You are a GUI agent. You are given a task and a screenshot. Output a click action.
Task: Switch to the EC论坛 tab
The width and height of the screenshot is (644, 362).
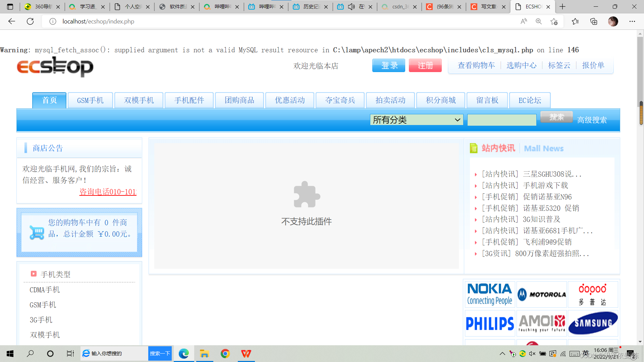(529, 100)
